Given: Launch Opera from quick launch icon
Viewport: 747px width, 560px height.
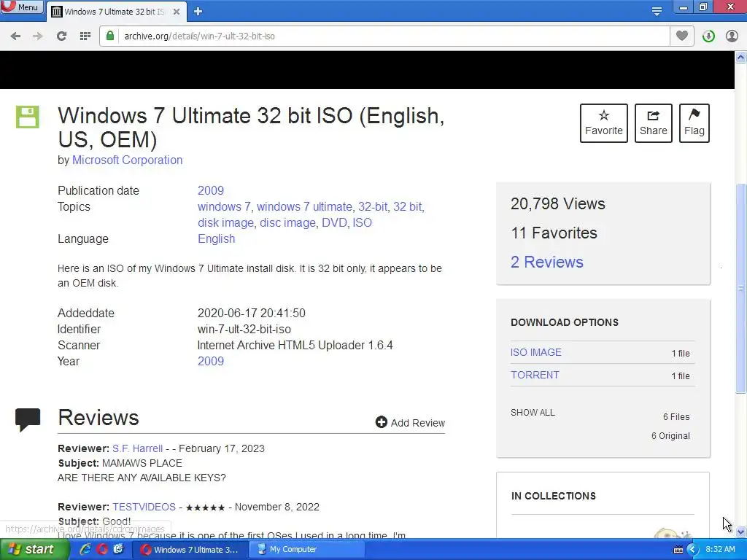Looking at the screenshot, I should (102, 550).
